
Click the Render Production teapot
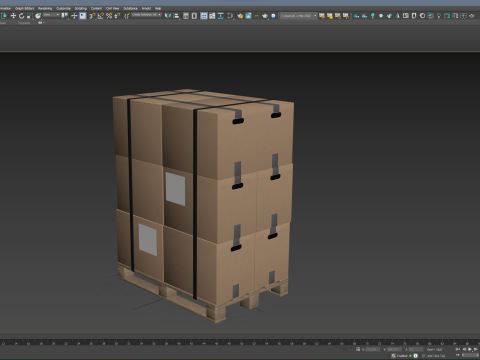(265, 16)
